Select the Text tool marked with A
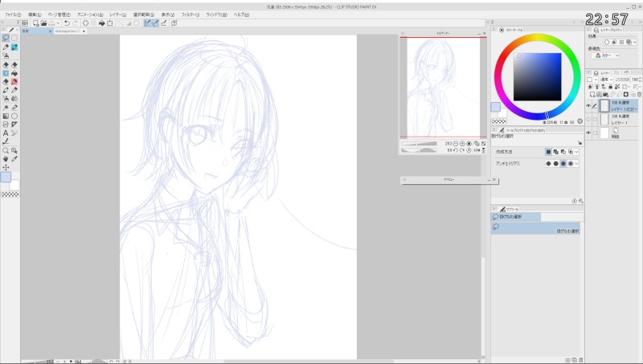643x364 pixels. tap(6, 133)
